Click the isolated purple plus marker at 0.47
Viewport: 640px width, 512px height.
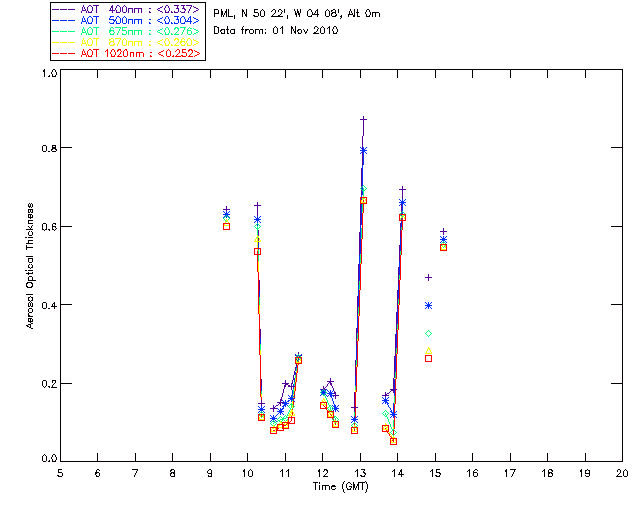tap(428, 278)
